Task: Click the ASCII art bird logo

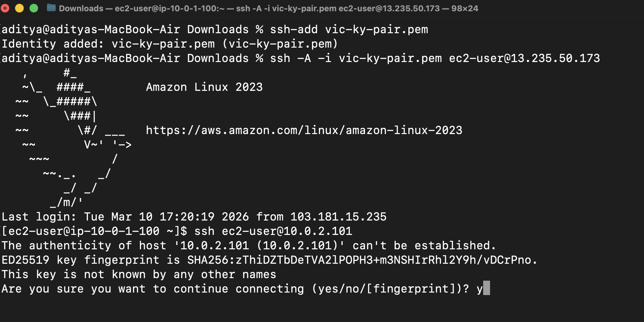Action: [72, 138]
